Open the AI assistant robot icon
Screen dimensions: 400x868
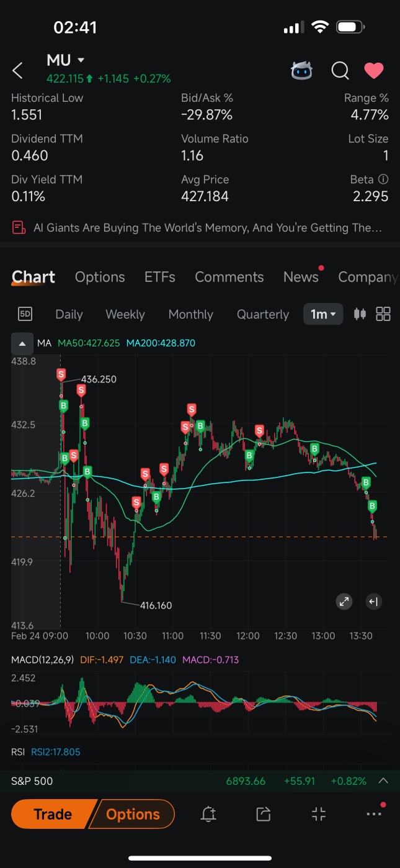[x=302, y=71]
